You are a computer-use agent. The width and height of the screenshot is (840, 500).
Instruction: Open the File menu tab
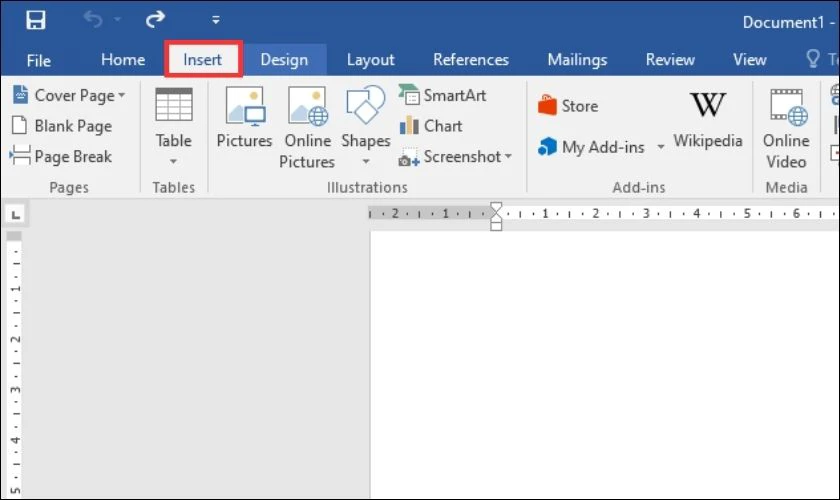tap(39, 60)
